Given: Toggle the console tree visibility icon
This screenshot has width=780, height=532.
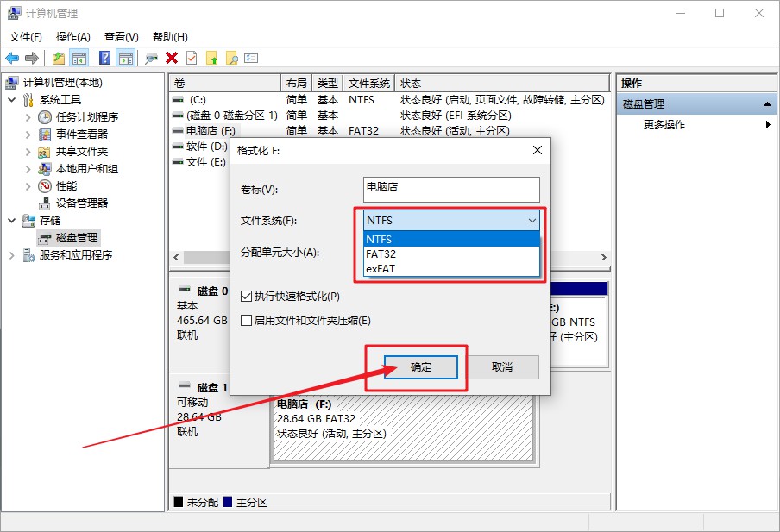Looking at the screenshot, I should [x=79, y=58].
